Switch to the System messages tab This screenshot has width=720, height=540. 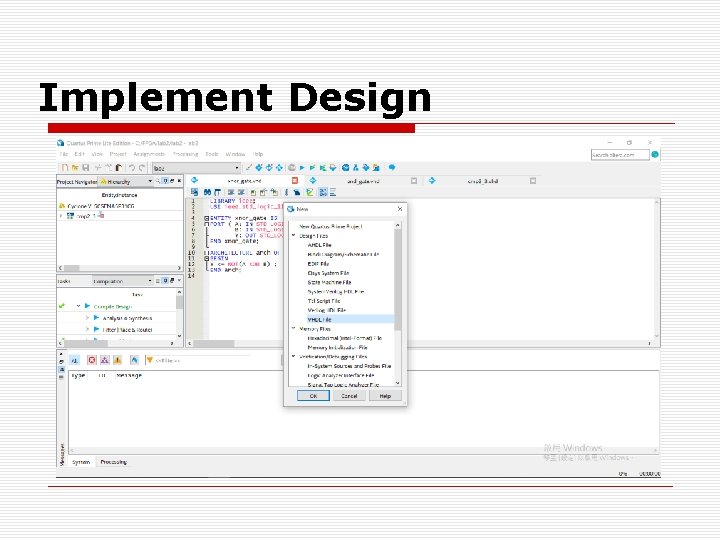[81, 462]
